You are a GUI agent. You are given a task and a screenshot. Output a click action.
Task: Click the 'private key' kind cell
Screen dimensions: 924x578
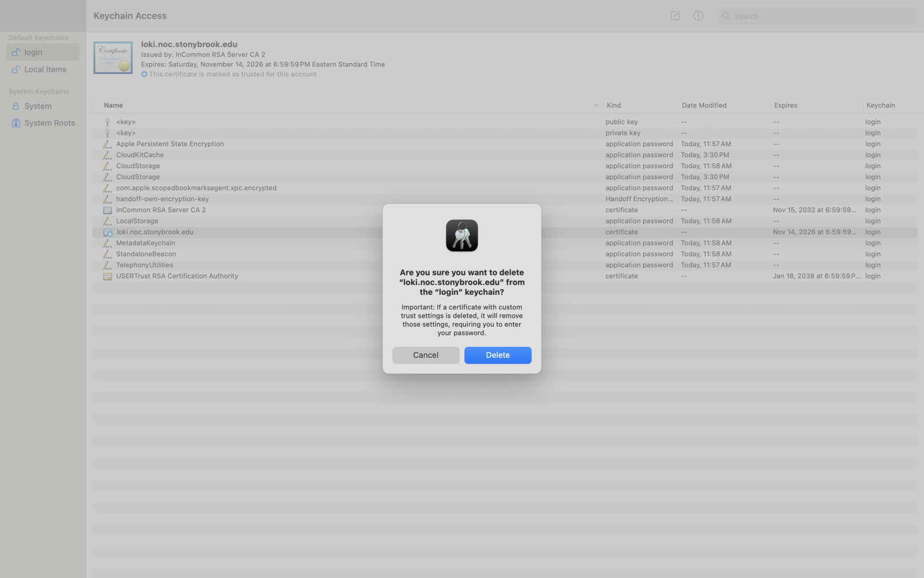click(x=623, y=133)
